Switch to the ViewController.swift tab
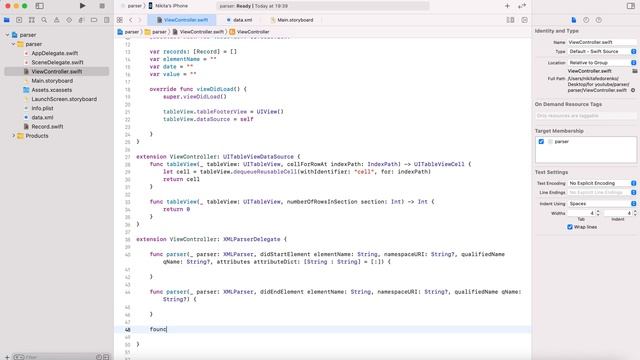 point(182,20)
